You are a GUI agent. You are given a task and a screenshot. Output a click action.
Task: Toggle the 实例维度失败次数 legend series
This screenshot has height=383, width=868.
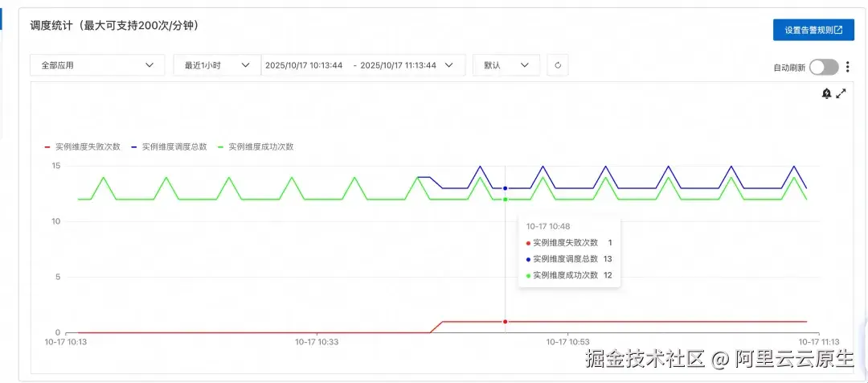point(83,147)
